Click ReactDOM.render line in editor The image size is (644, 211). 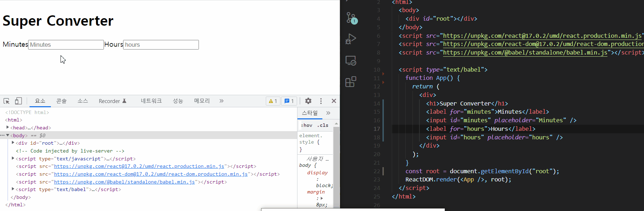458,180
